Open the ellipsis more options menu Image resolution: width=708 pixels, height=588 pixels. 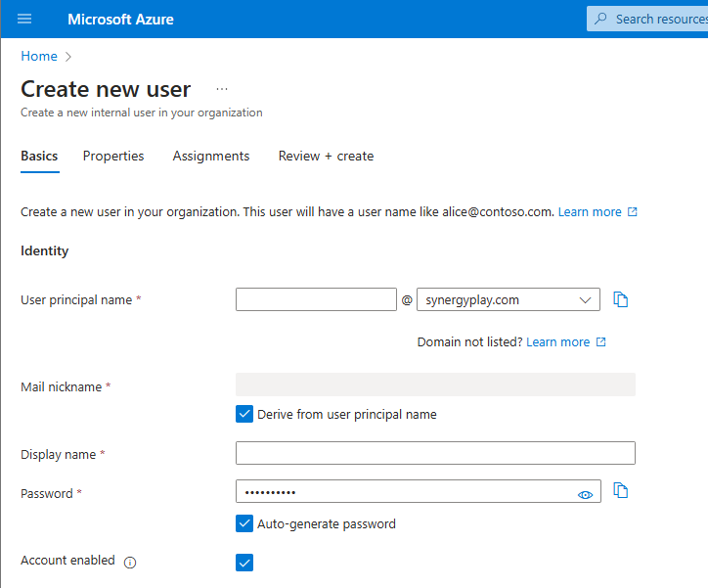coord(222,89)
